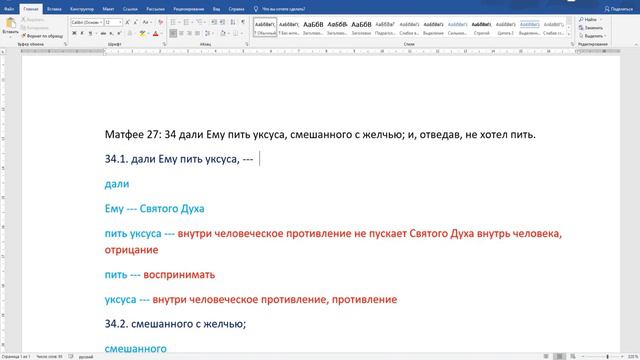640x360 pixels.
Task: Click the numbered list icon
Action: coord(186,22)
